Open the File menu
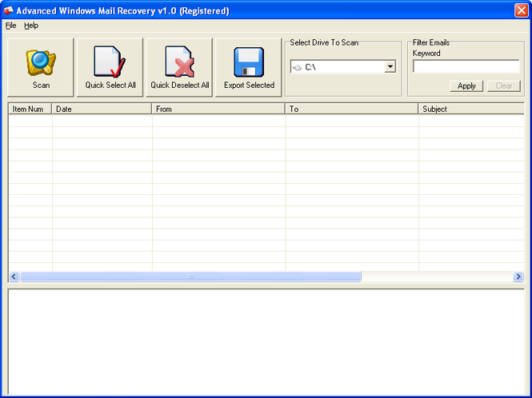The height and width of the screenshot is (398, 532). (11, 26)
